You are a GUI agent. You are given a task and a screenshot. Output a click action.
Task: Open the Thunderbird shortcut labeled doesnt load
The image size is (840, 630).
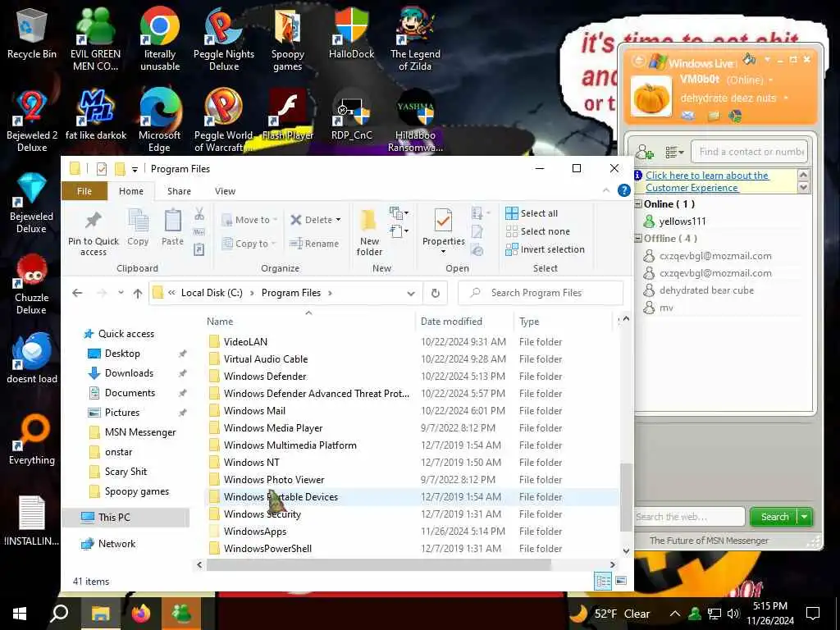(32, 359)
